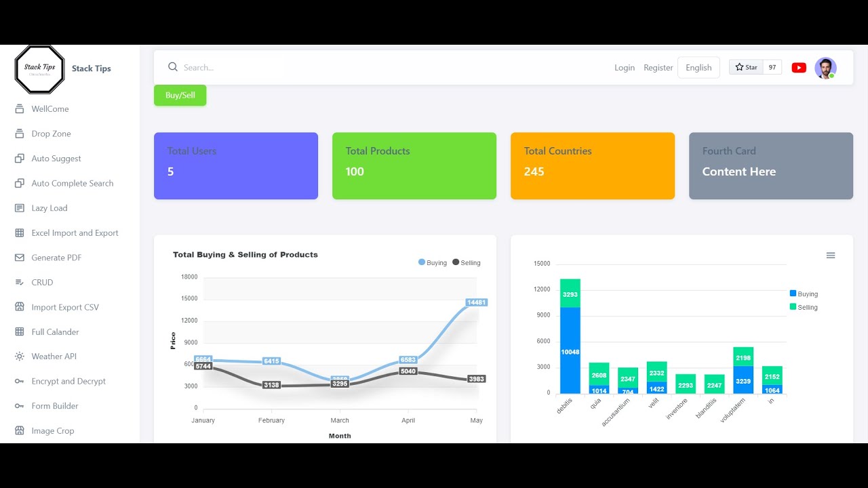Open the Full Calander page

[x=55, y=331]
